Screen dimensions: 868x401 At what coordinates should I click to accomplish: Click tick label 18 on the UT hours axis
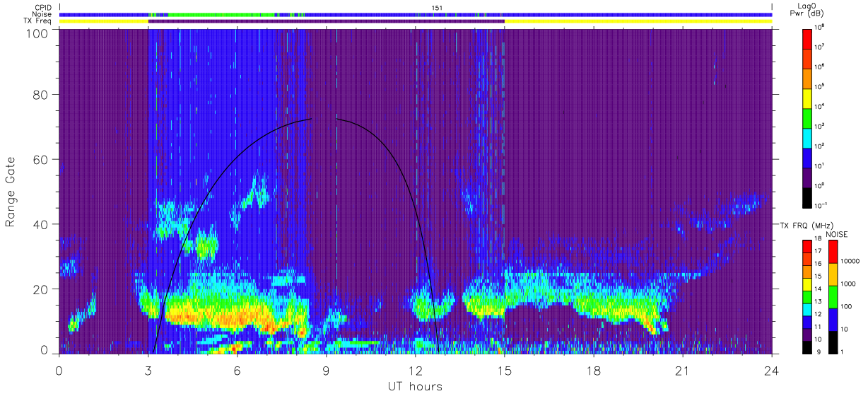(593, 371)
